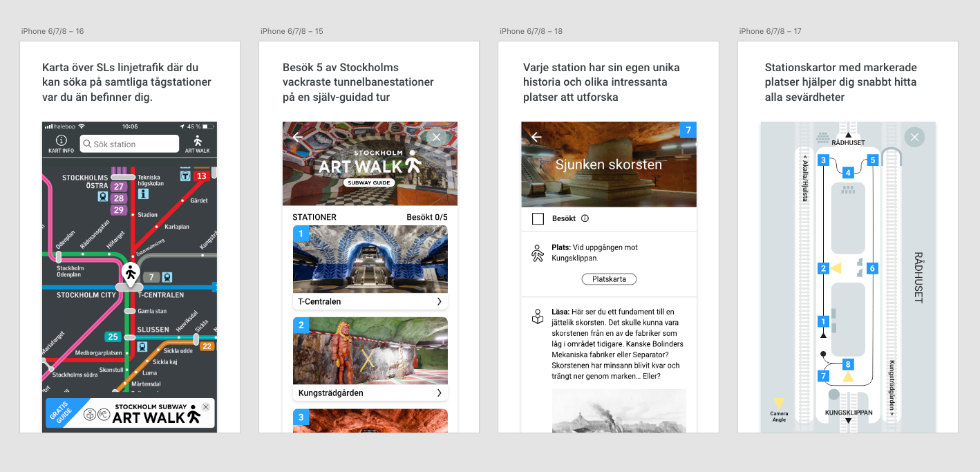Click the GRATIS GUIDE ribbon
Image resolution: width=980 pixels, height=472 pixels.
[61, 413]
